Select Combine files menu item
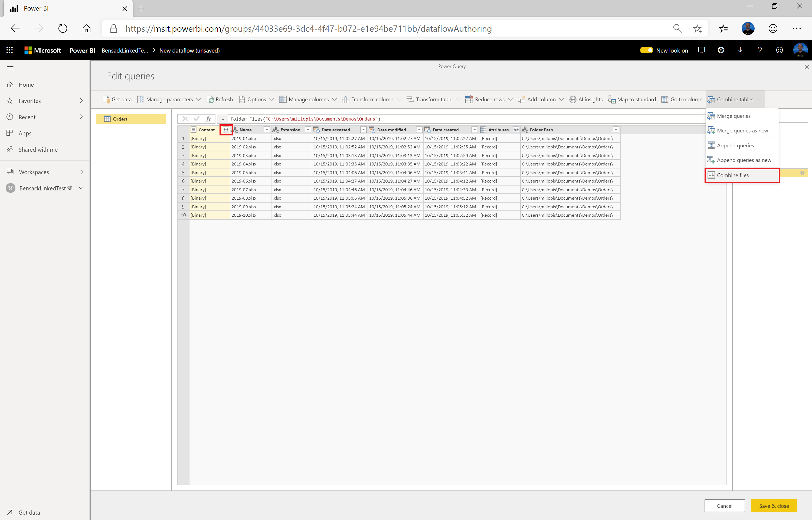This screenshot has height=520, width=812. pos(742,175)
